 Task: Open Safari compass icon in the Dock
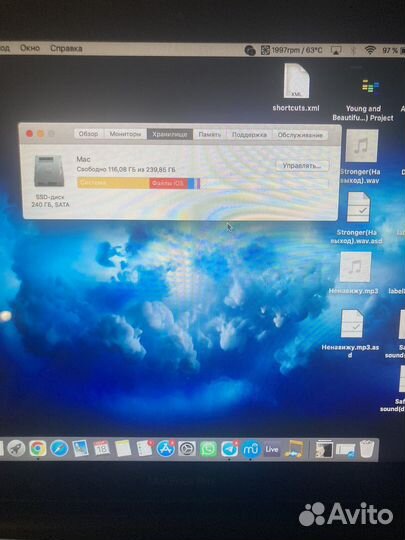coord(59,449)
